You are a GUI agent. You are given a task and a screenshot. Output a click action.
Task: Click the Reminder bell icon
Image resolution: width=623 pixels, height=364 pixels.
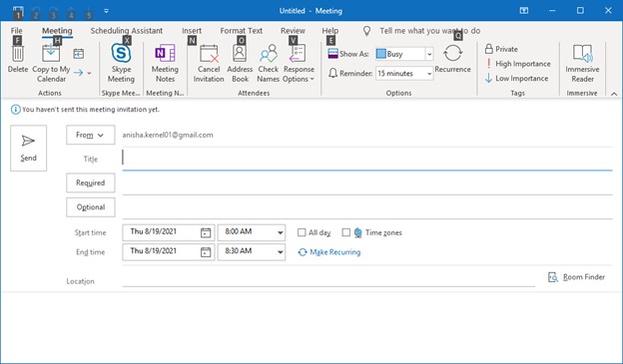click(x=332, y=73)
